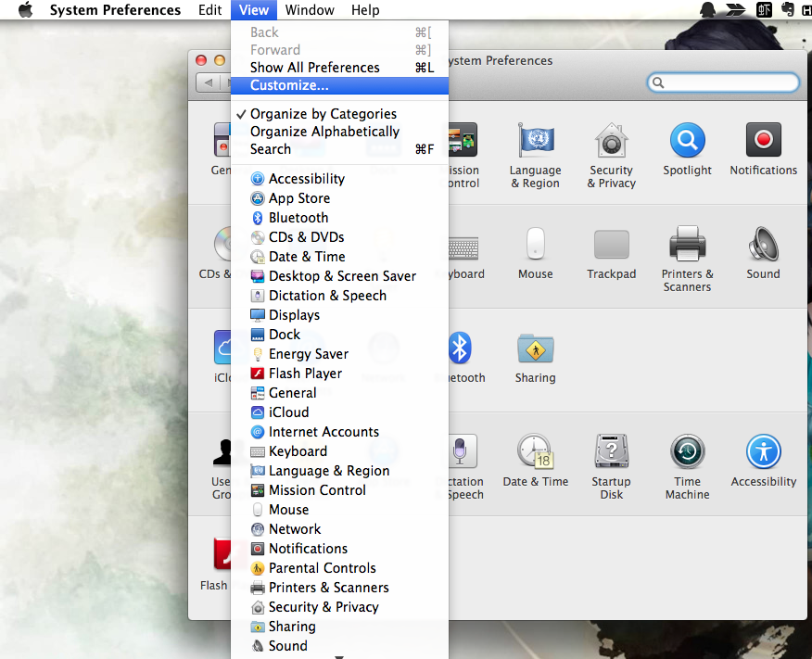Select Bluetooth in View menu list
The height and width of the screenshot is (659, 812).
tap(339, 218)
